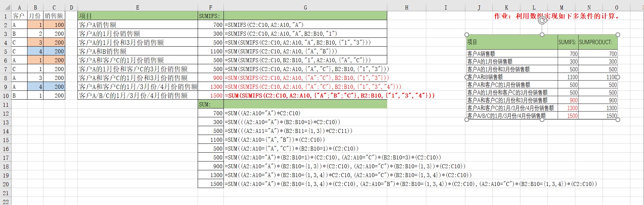Click the '客户' header cell in A1

[19, 16]
